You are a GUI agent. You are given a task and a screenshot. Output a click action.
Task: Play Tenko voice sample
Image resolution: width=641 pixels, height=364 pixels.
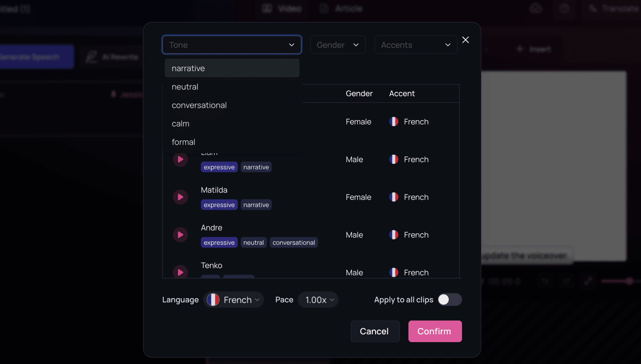pos(180,272)
